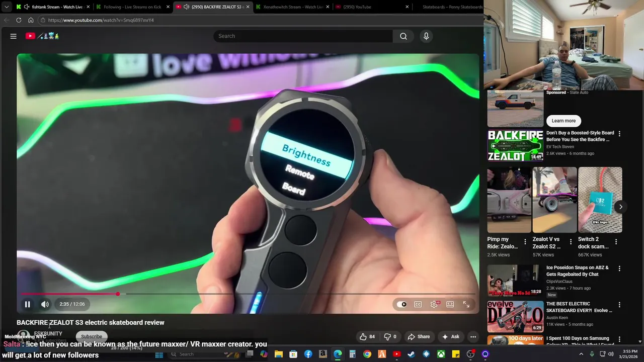Switch to Xenathewitch Stream tab
Screen dimensions: 644x362
click(x=293, y=7)
